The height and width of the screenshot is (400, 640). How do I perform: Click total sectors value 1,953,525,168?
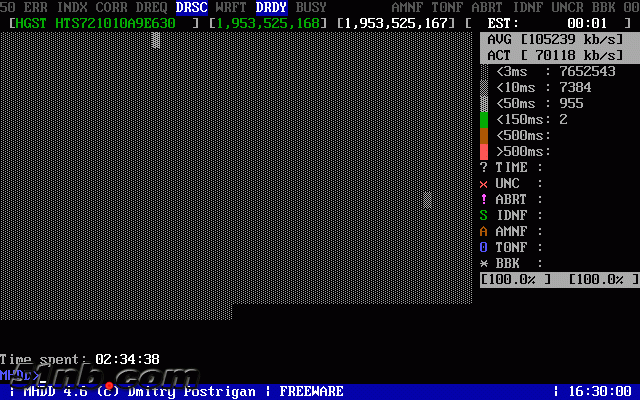268,23
